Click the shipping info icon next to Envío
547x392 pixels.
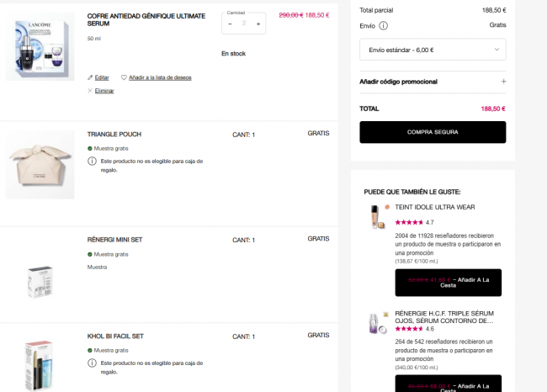pos(384,26)
